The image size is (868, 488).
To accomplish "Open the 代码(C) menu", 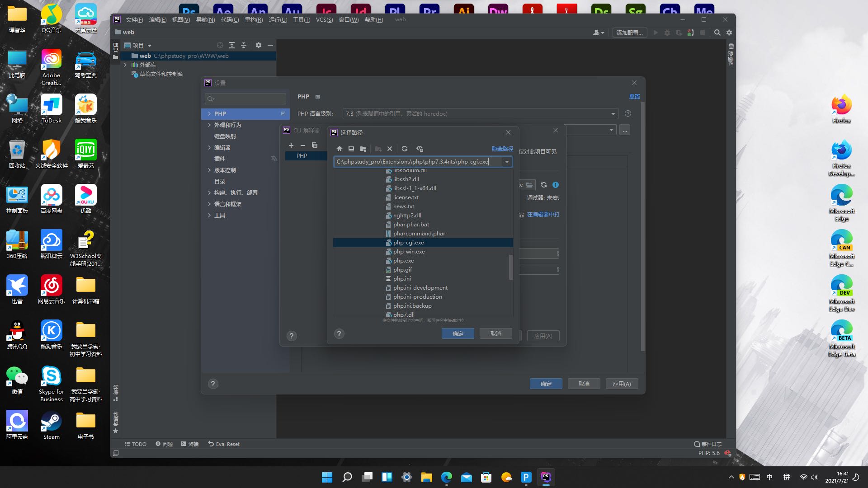I will 230,20.
